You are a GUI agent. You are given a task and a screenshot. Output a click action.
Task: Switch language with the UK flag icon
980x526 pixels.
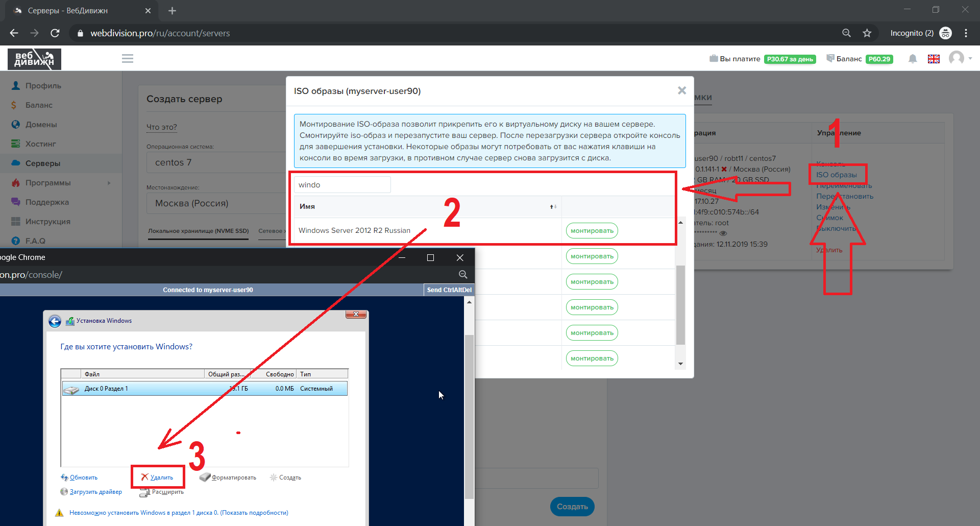click(934, 59)
